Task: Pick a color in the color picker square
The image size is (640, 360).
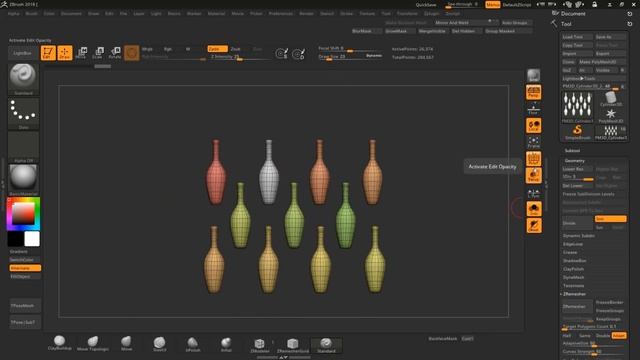Action: pyautogui.click(x=23, y=213)
